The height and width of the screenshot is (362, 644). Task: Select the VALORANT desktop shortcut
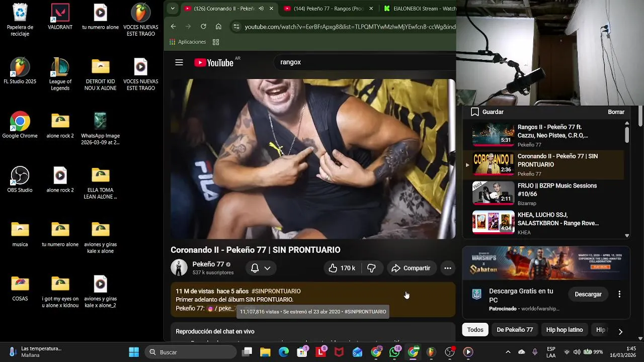(x=60, y=17)
